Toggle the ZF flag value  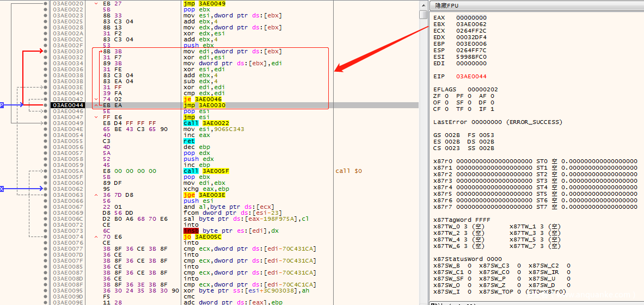449,96
